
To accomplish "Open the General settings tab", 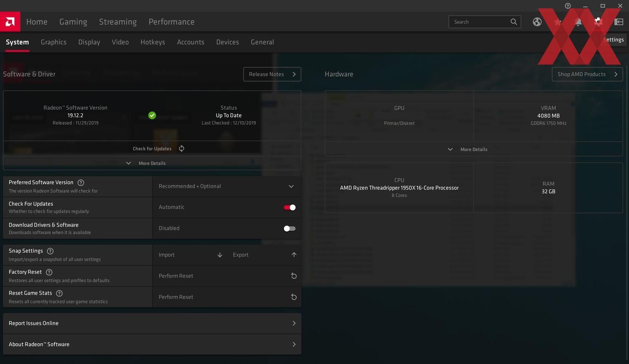I will (262, 42).
